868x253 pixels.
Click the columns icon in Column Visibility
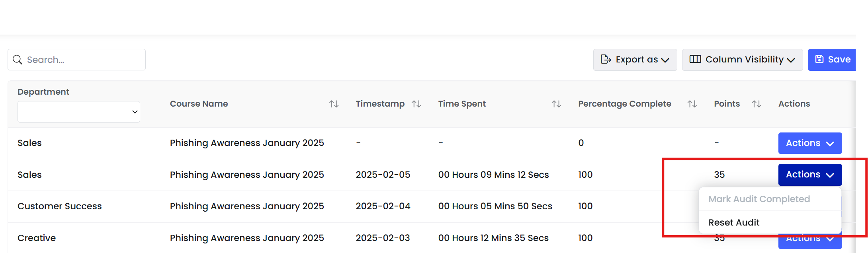pos(695,59)
